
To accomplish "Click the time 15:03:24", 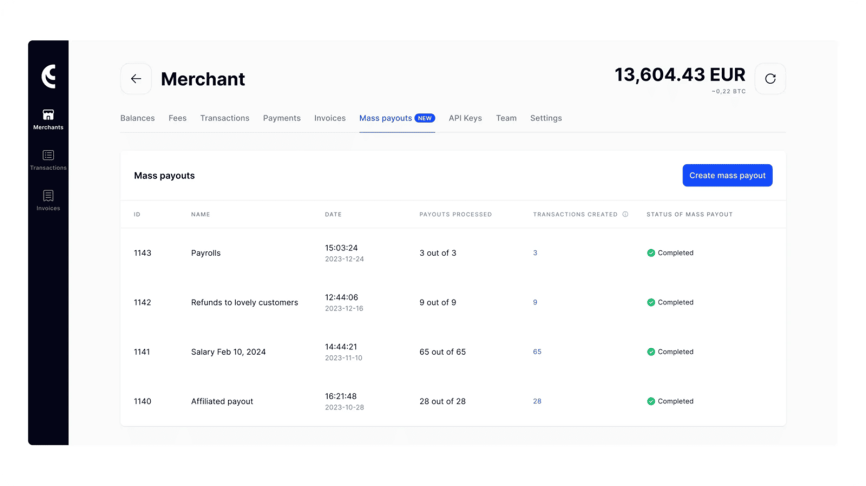I will tap(341, 248).
